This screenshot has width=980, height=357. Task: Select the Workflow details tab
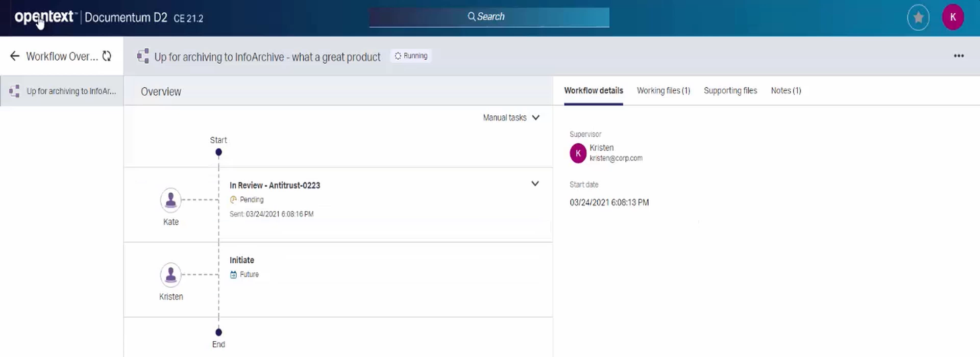(x=593, y=91)
